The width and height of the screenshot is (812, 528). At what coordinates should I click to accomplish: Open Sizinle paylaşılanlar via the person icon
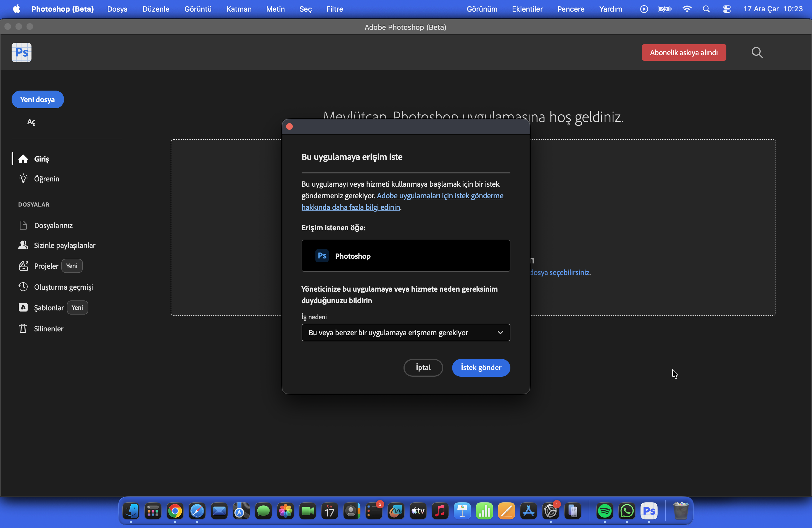point(23,245)
